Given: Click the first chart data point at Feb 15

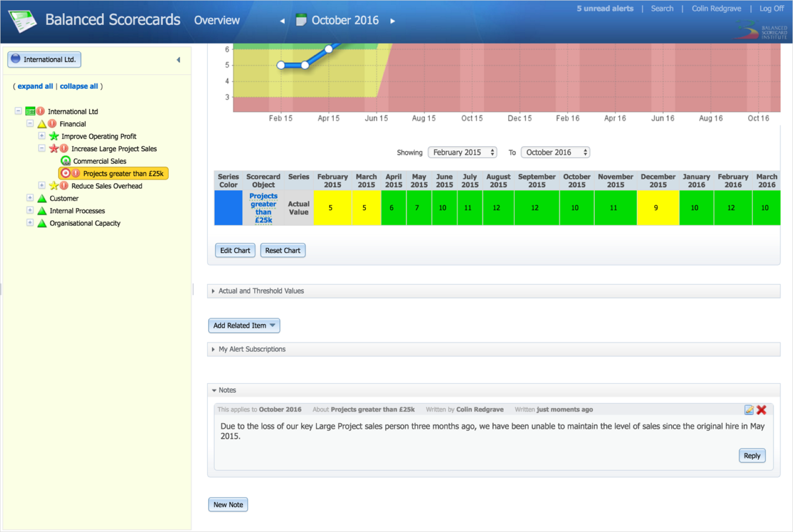Looking at the screenshot, I should pos(281,65).
